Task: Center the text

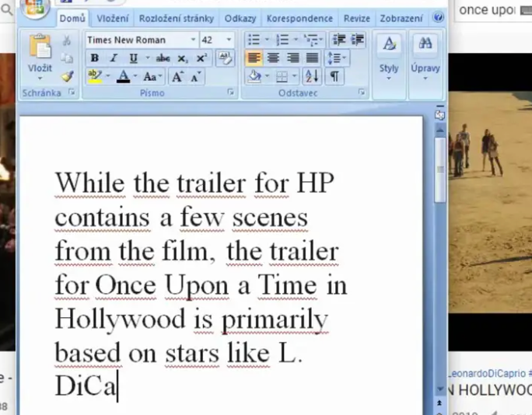Action: (x=273, y=58)
